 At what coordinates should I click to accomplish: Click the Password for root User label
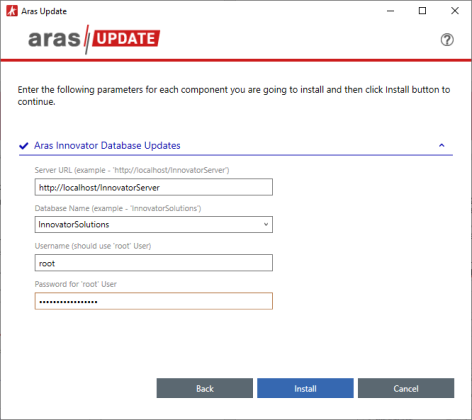coord(76,284)
